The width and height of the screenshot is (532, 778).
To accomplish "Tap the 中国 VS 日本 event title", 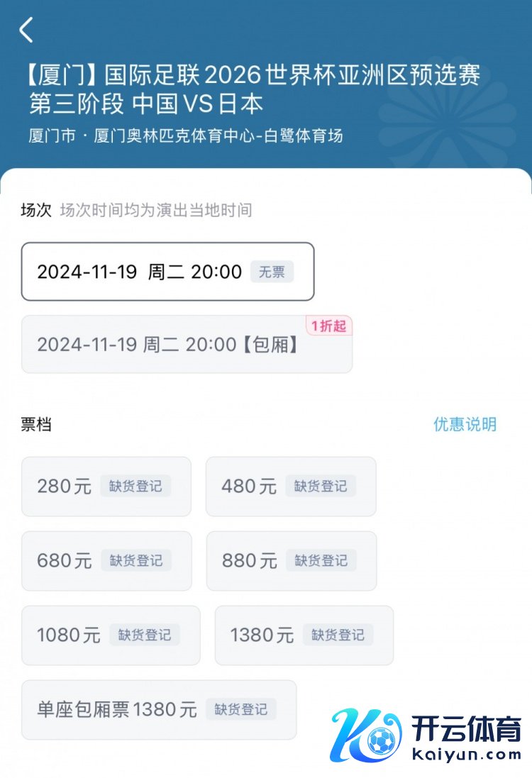I will point(198,104).
